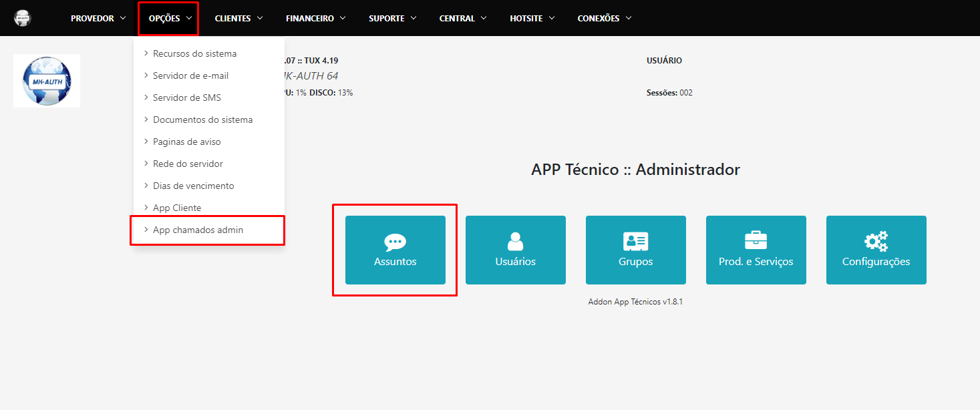This screenshot has width=980, height=410.
Task: Click the Usuários user icon
Action: pyautogui.click(x=515, y=242)
